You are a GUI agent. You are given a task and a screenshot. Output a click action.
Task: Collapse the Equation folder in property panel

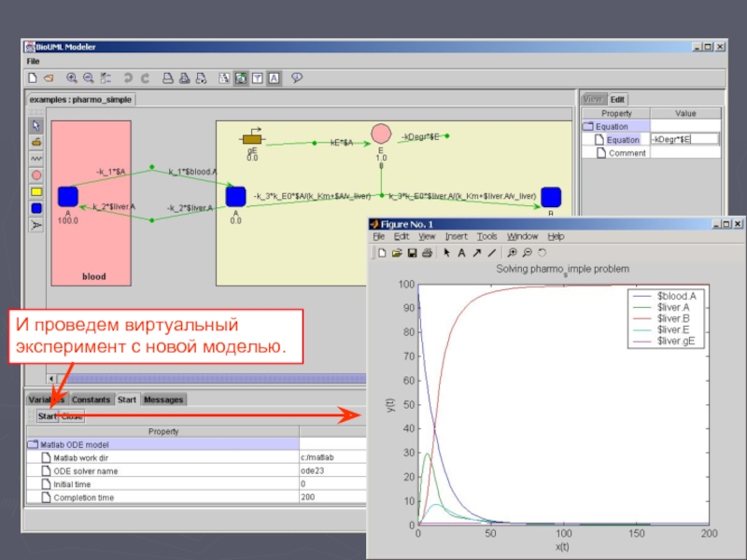coord(588,126)
